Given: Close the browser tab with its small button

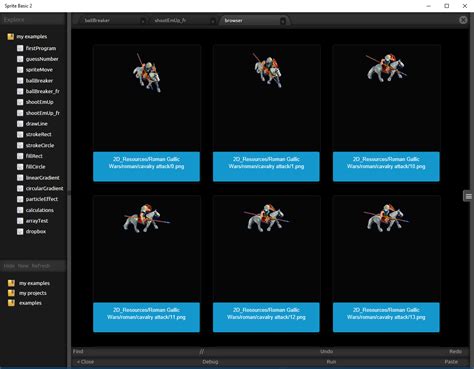Looking at the screenshot, I should point(283,21).
